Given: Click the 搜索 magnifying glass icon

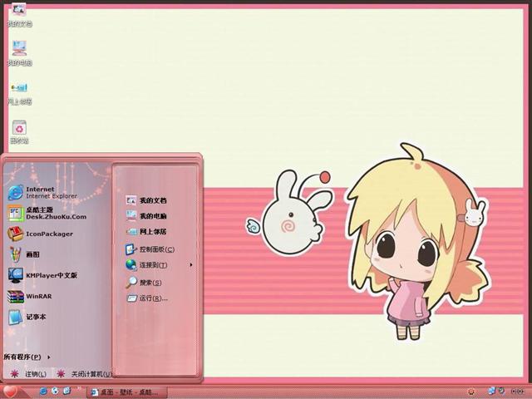Looking at the screenshot, I should 131,282.
